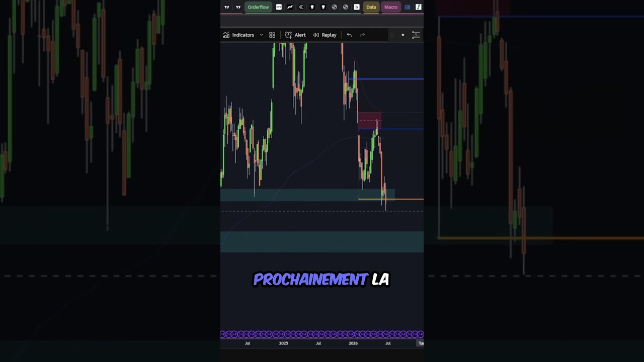Select the lower blue horizontal line
This screenshot has height=362, width=644.
tap(391, 129)
